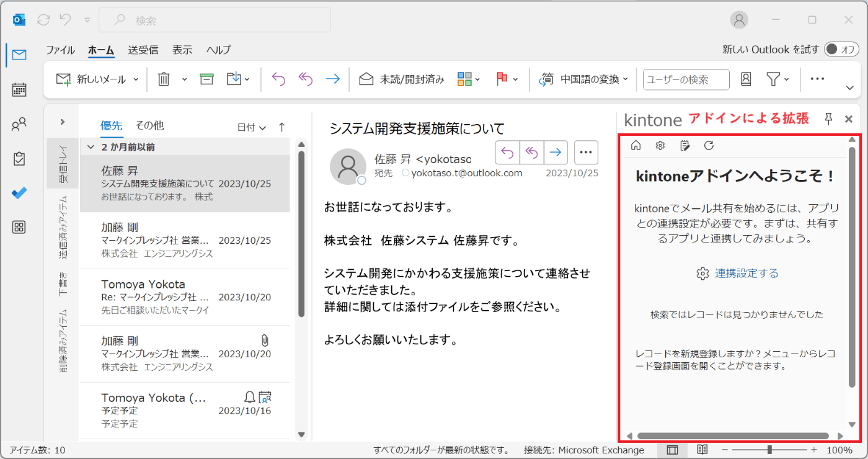Open 中国語の変換 dropdown

(583, 79)
